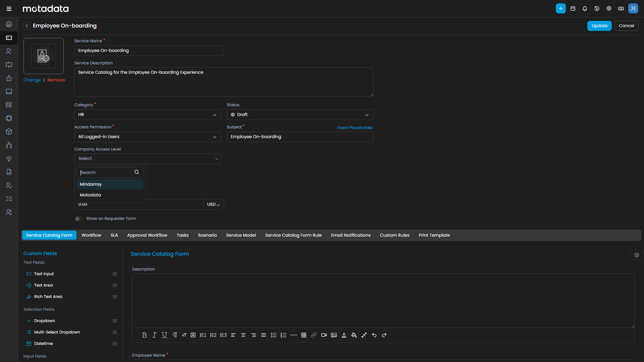Open the USD currency dropdown
The height and width of the screenshot is (362, 644).
click(214, 204)
